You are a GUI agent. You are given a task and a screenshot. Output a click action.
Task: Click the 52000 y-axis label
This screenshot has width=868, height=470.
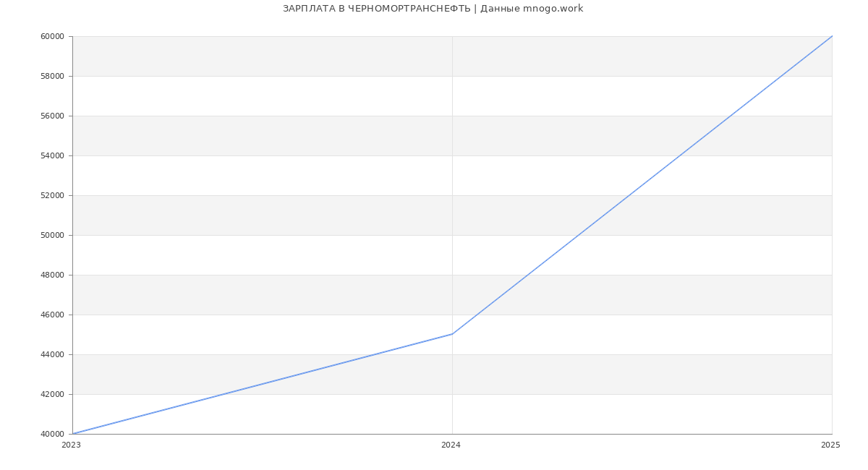click(x=53, y=195)
